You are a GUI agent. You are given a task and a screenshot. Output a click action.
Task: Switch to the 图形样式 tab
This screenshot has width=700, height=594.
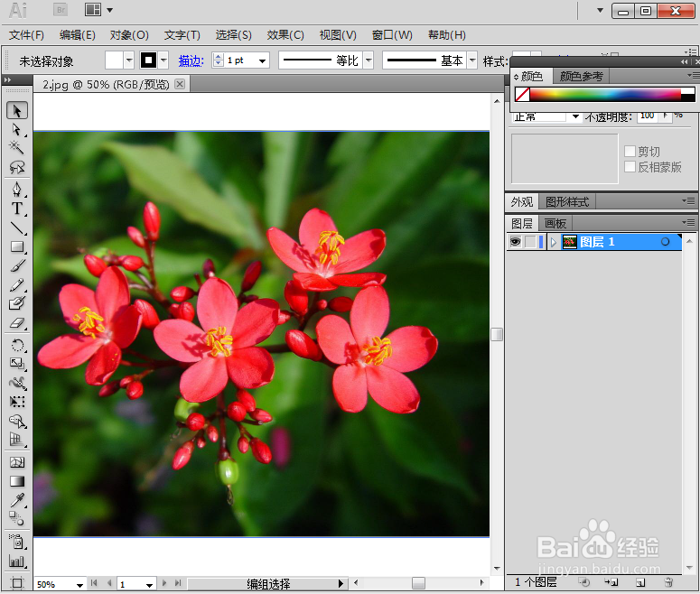[x=567, y=202]
